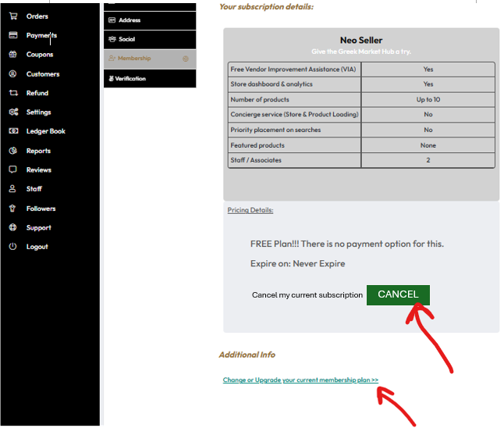Click the Reports pie chart icon
The width and height of the screenshot is (504, 428).
click(x=12, y=151)
